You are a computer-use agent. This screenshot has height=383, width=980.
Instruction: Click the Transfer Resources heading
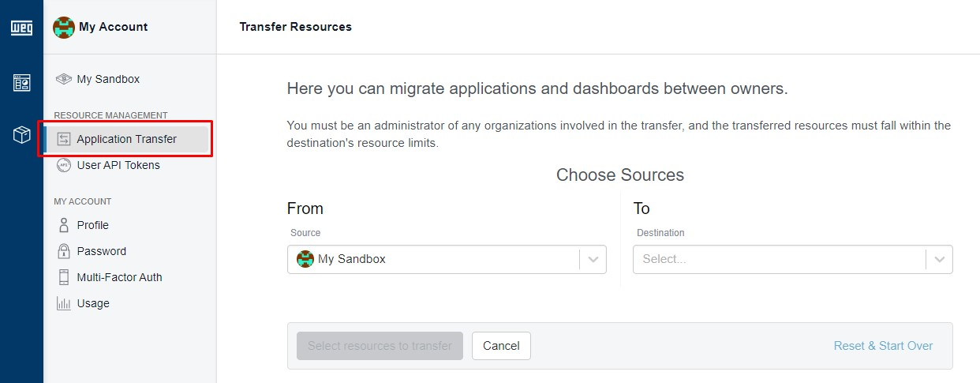pyautogui.click(x=295, y=27)
